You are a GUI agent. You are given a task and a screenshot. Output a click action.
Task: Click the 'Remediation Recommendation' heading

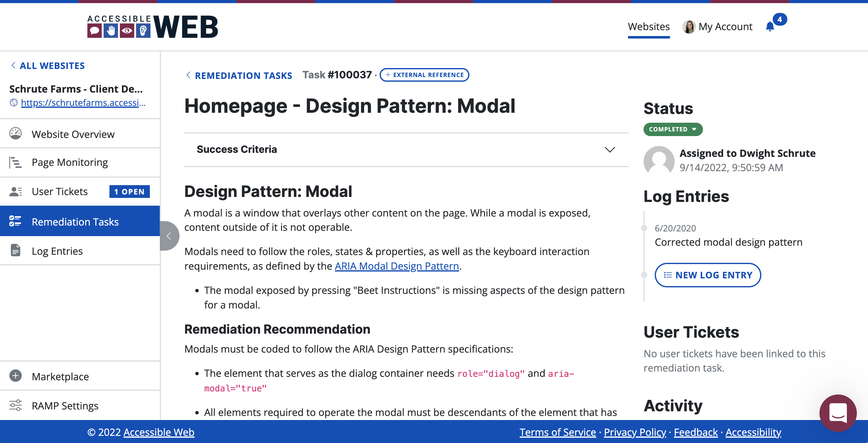[x=277, y=329]
